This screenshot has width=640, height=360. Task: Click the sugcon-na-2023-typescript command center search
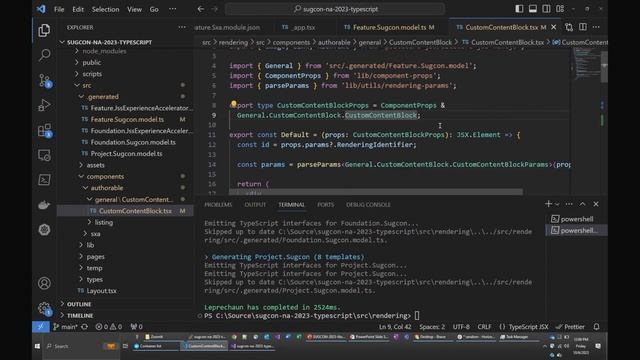click(x=335, y=9)
